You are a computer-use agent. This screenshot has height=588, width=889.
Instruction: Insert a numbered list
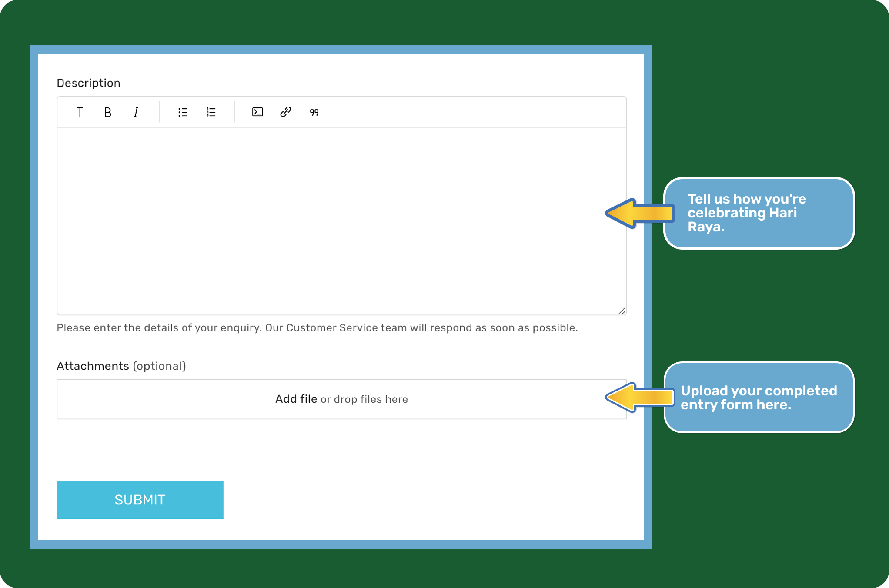[211, 112]
